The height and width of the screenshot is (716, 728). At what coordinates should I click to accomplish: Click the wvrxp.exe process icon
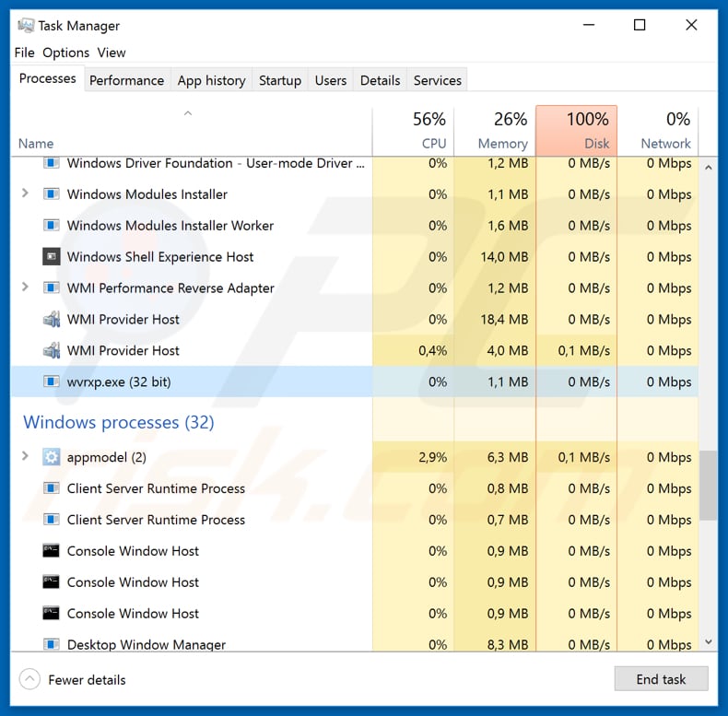52,381
